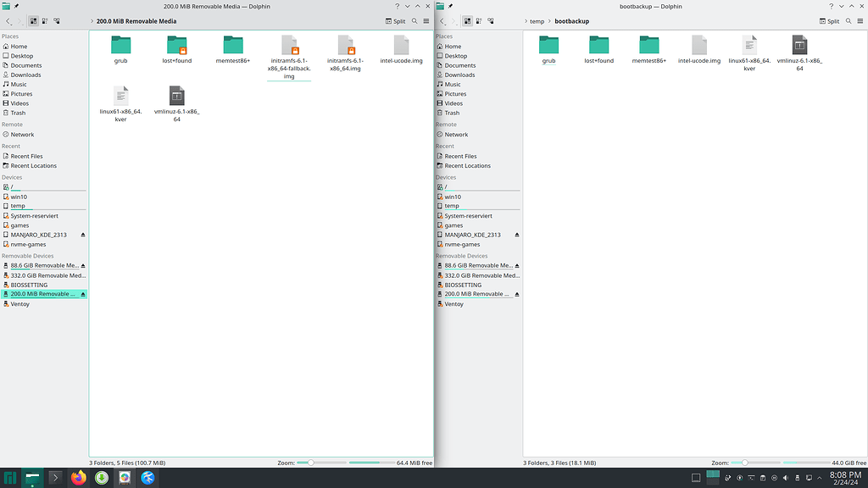Switch to details view mode in left Dolphin

tap(56, 21)
